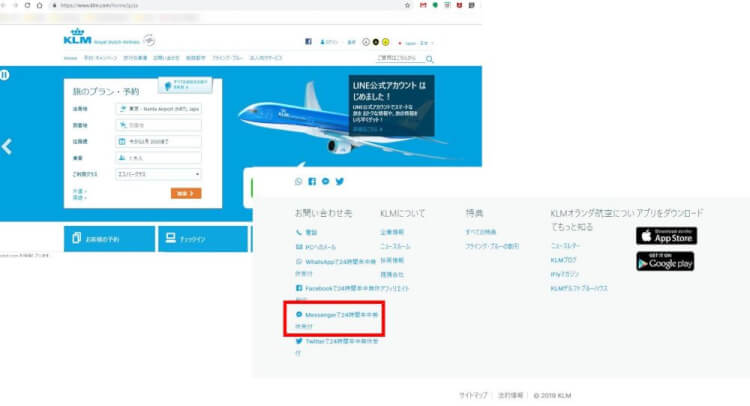This screenshot has height=406, width=750.
Task: Show the previous banner with left chevron
Action: pyautogui.click(x=7, y=146)
